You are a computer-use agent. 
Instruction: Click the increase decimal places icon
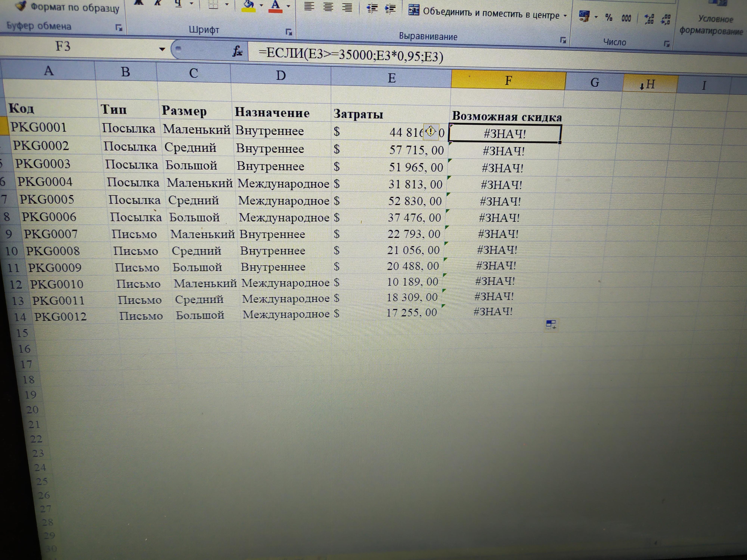[649, 19]
